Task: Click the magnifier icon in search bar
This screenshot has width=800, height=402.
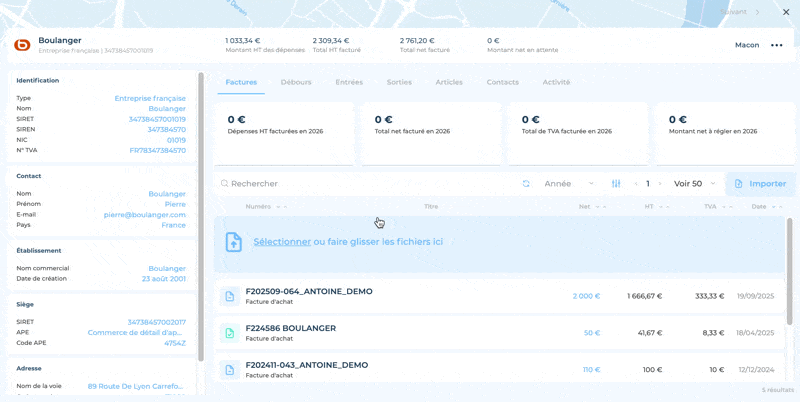Action: (x=224, y=184)
